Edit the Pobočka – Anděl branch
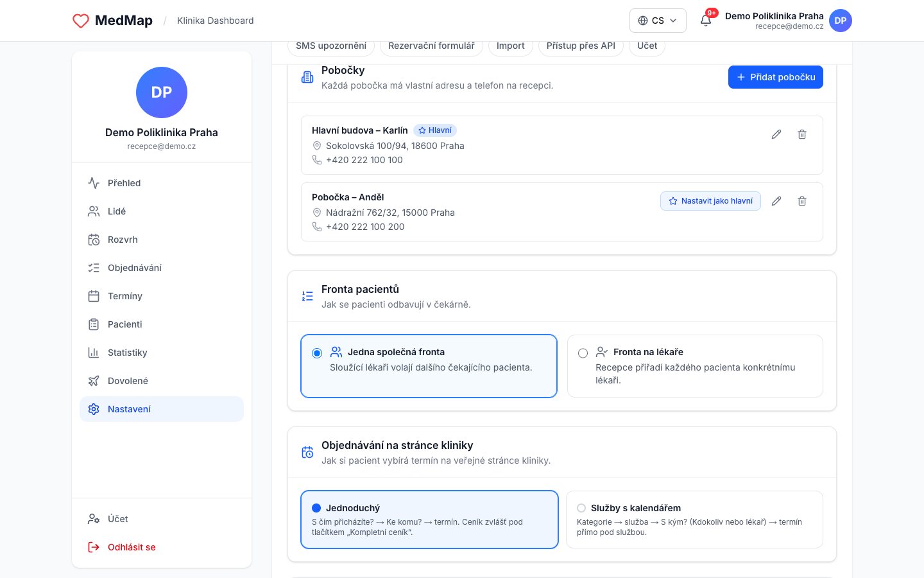The image size is (924, 578). pos(776,201)
